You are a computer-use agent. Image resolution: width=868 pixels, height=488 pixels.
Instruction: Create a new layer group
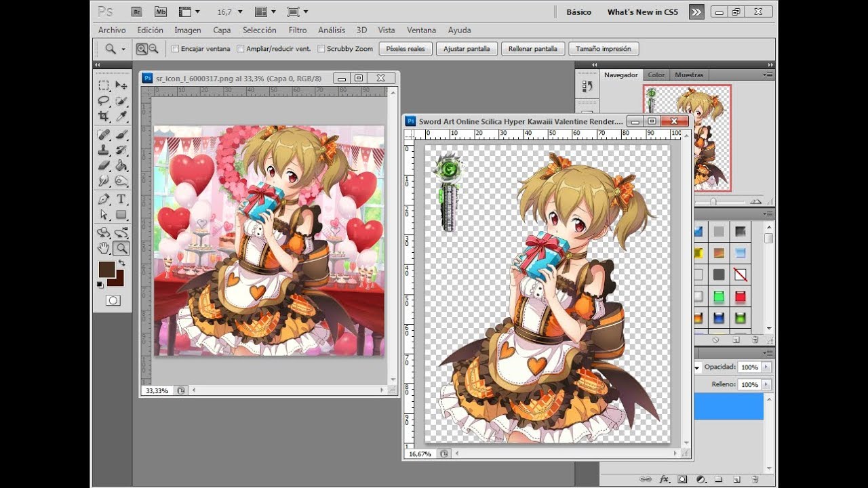[x=718, y=479]
